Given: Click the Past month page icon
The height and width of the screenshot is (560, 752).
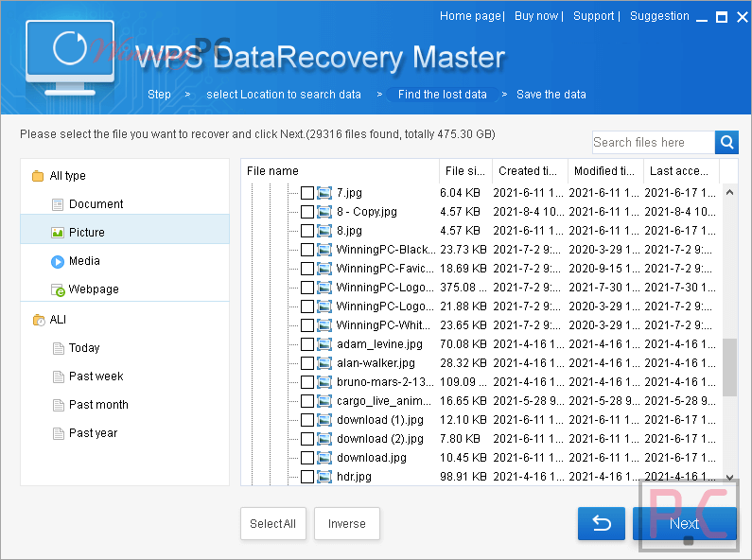Looking at the screenshot, I should point(58,405).
